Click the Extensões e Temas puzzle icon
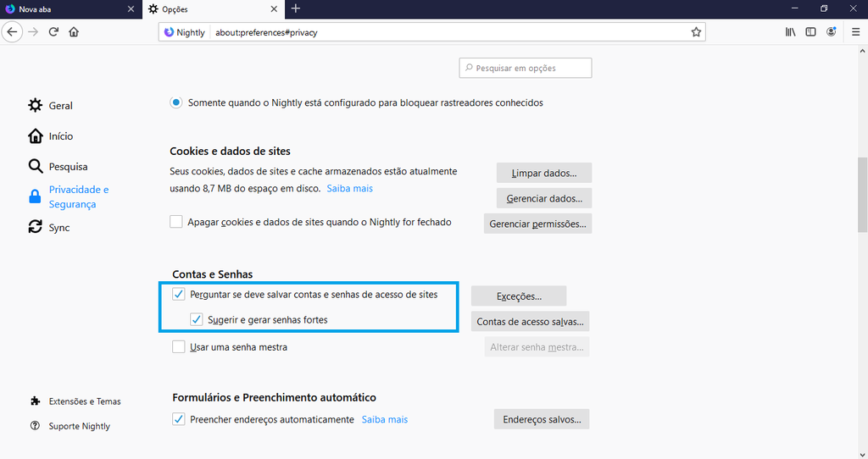The width and height of the screenshot is (868, 459). click(x=35, y=401)
